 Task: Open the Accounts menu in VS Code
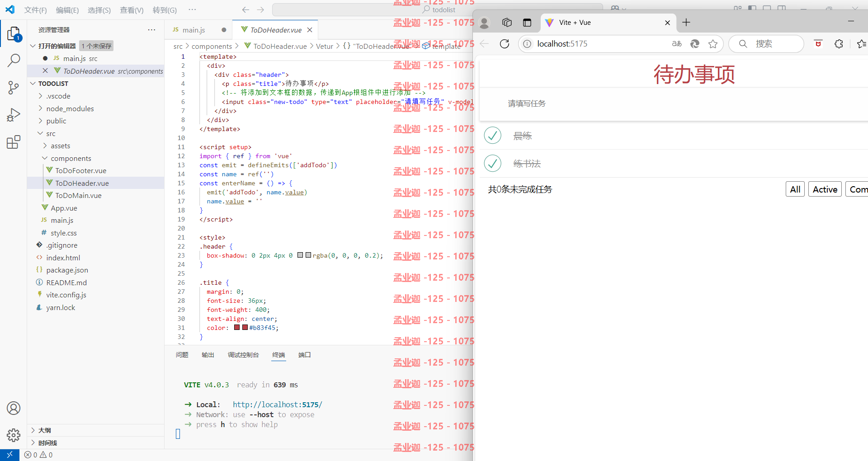[14, 408]
